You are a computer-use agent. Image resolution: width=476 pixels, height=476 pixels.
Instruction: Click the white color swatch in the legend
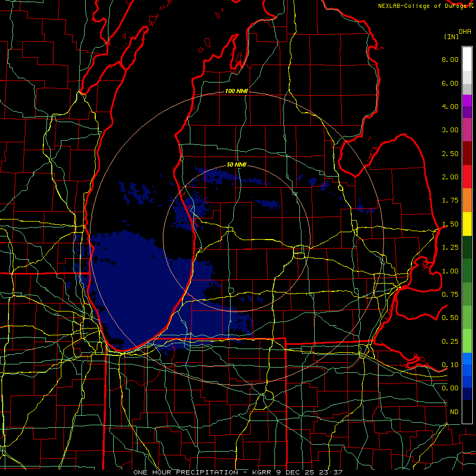(x=467, y=59)
